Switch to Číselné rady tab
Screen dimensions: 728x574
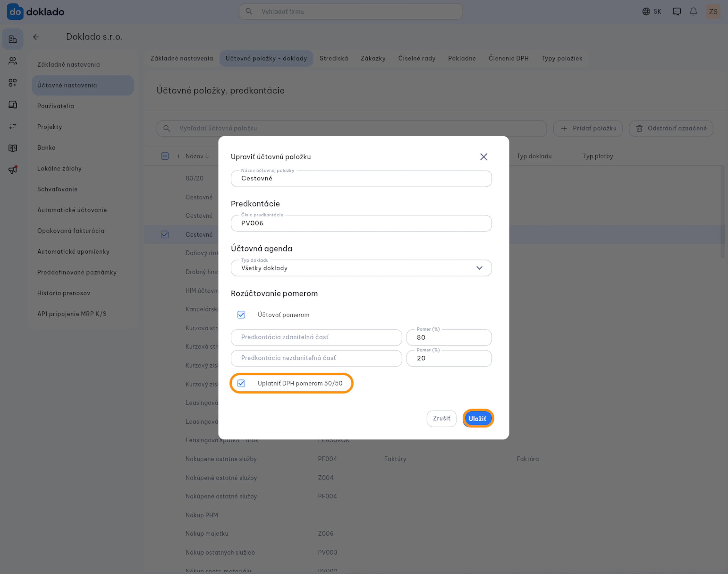coord(417,58)
